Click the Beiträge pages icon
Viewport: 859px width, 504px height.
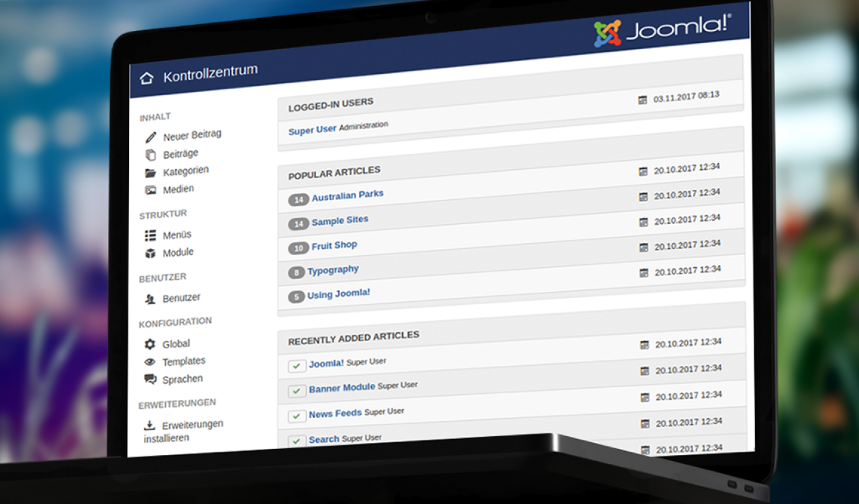(x=150, y=155)
